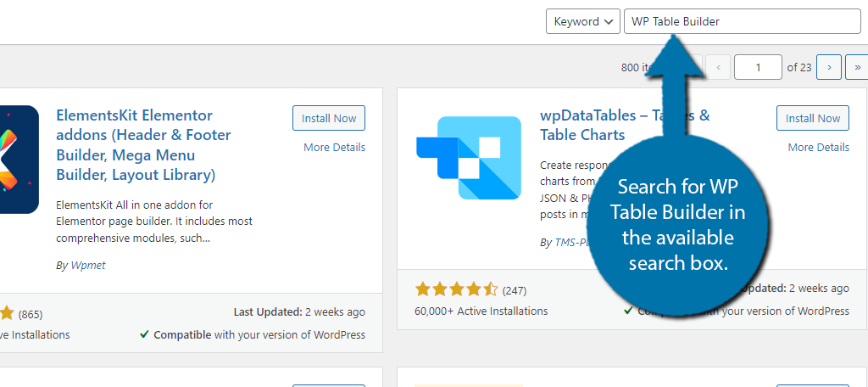Click the previous page arrow button

pos(719,68)
